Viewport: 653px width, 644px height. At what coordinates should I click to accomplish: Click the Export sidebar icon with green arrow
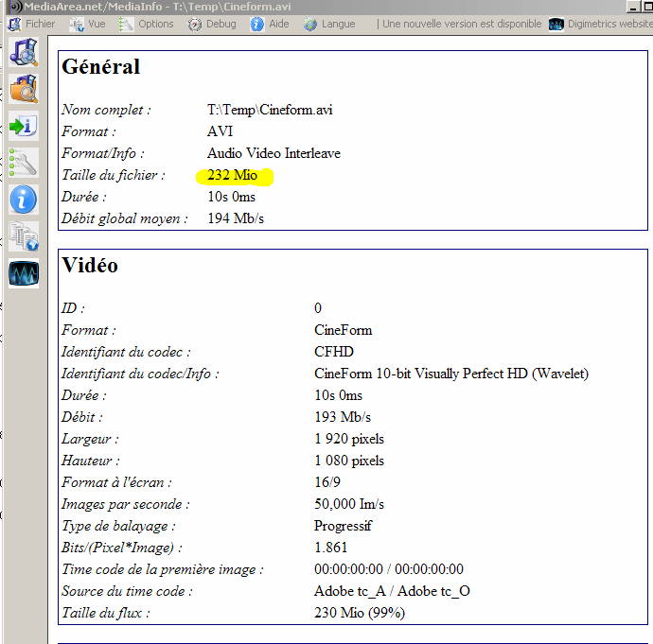point(24,126)
